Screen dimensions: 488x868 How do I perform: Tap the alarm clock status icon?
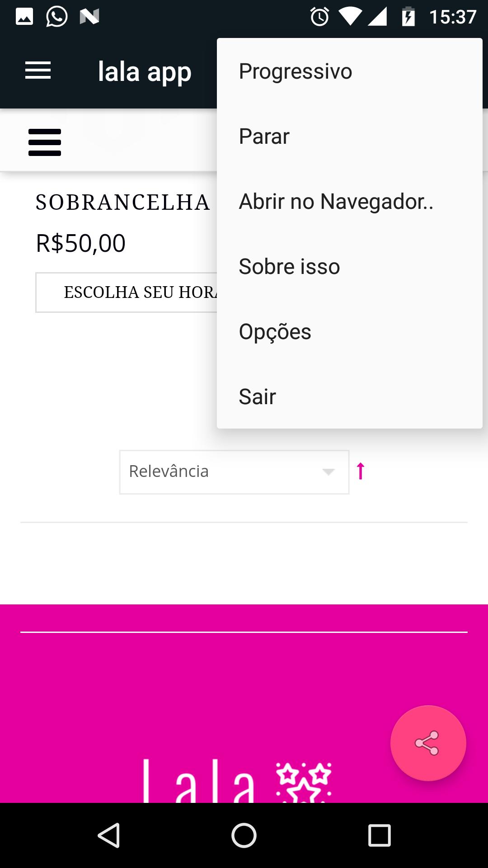point(319,17)
